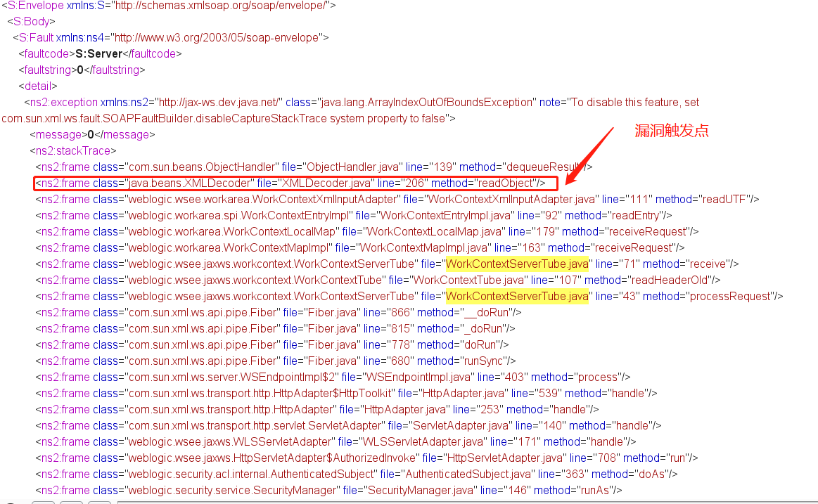Click the WorkContextEntryImpl readEntry frame
The height and width of the screenshot is (504, 818).
[x=354, y=215]
